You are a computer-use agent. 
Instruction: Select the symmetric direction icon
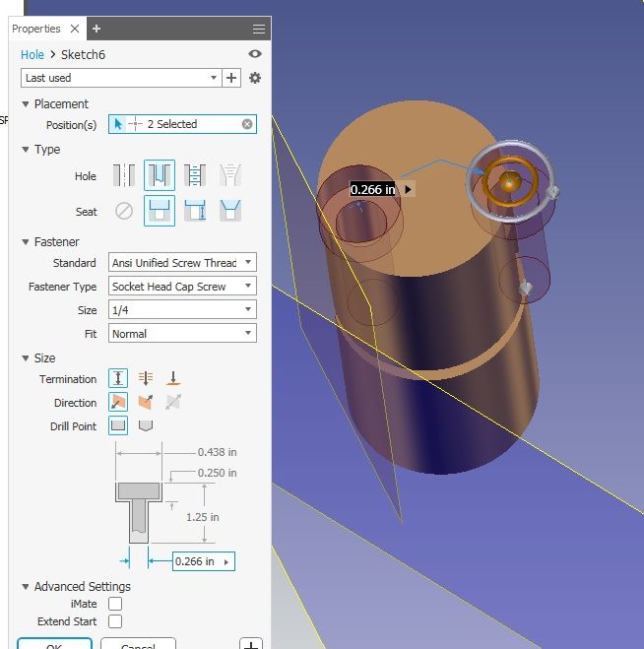[173, 402]
